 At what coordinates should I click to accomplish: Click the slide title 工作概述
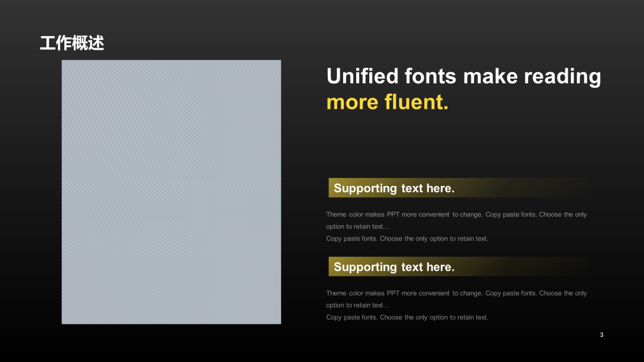coord(72,43)
